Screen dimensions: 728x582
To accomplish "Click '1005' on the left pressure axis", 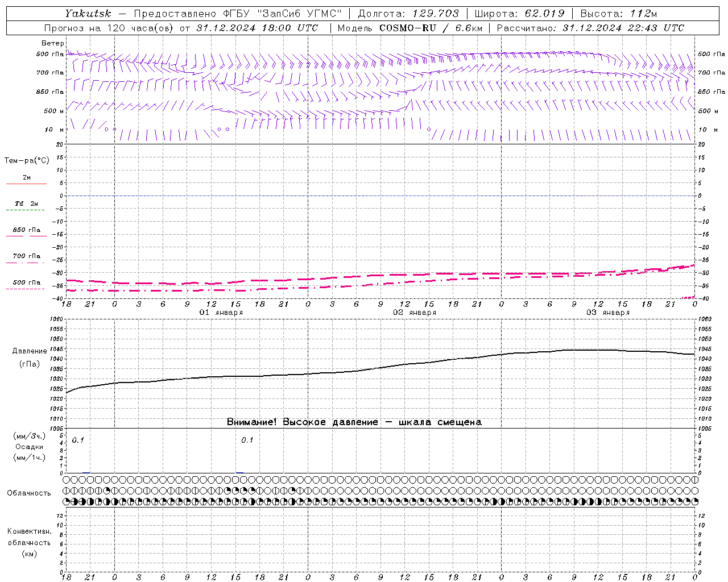I will pos(57,429).
